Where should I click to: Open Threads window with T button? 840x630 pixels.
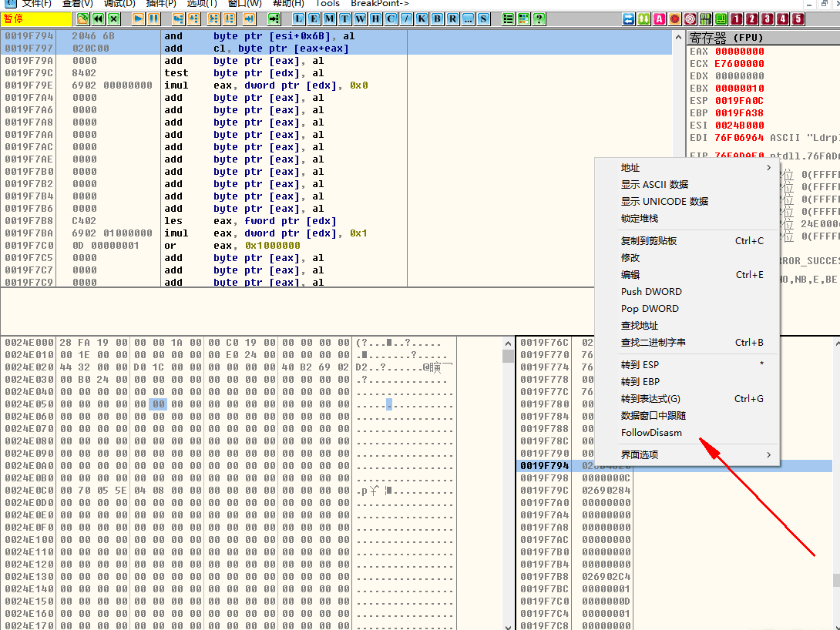coord(344,19)
